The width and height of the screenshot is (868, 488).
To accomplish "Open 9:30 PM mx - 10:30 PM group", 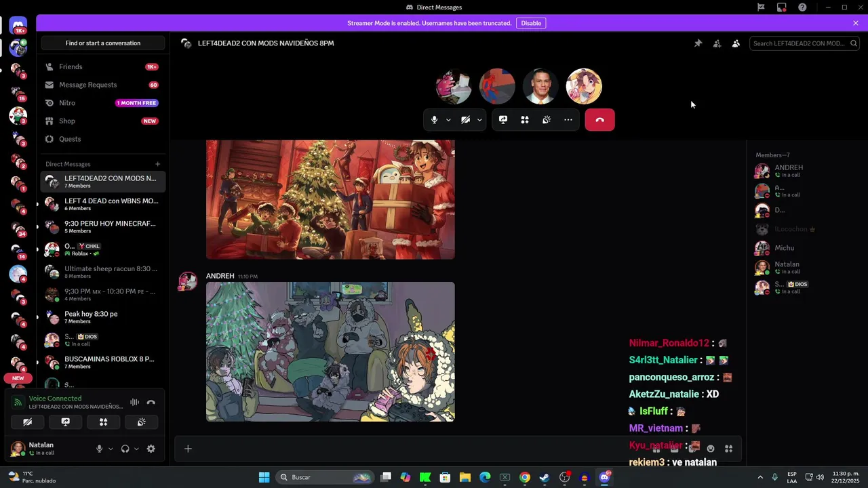I will pos(103,295).
